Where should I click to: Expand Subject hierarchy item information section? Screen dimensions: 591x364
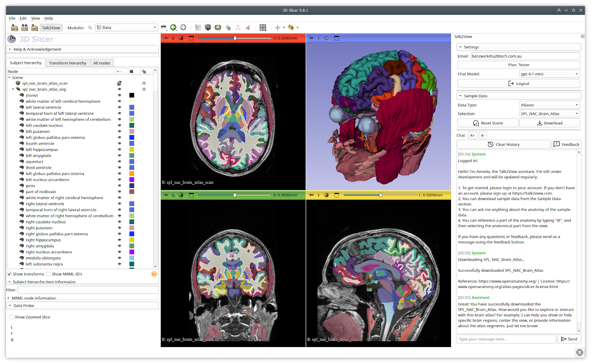[x=83, y=282]
